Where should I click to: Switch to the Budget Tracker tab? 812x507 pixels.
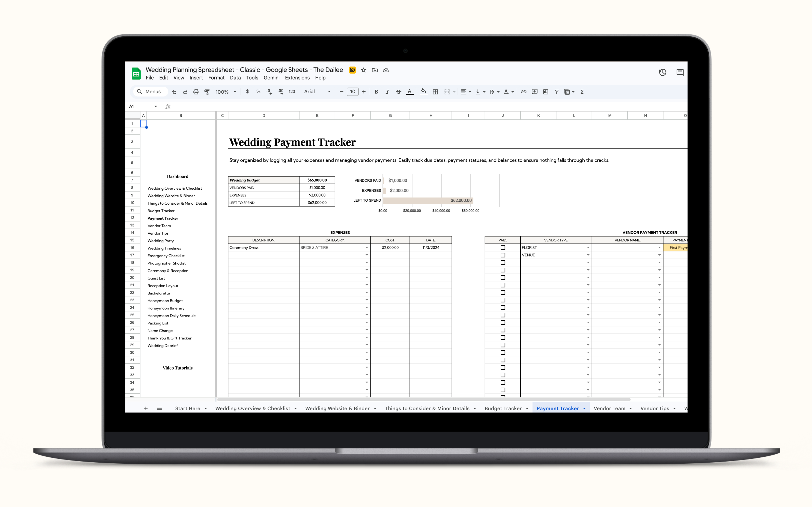click(x=503, y=408)
